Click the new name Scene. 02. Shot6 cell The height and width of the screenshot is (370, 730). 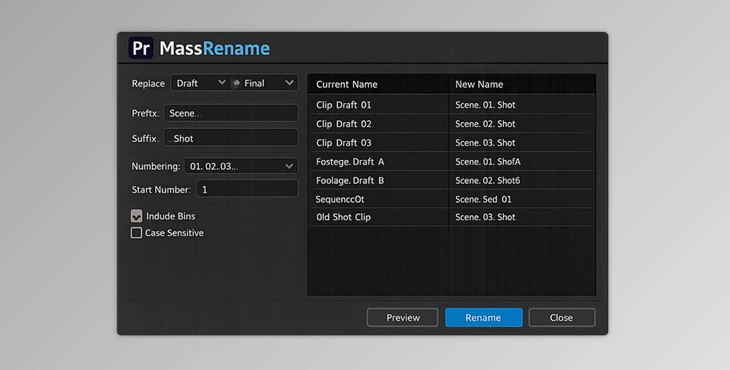point(522,180)
